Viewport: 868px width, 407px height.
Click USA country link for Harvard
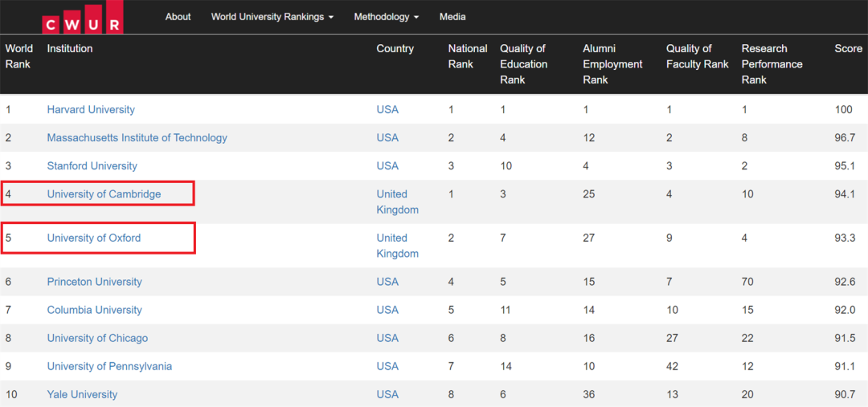387,110
